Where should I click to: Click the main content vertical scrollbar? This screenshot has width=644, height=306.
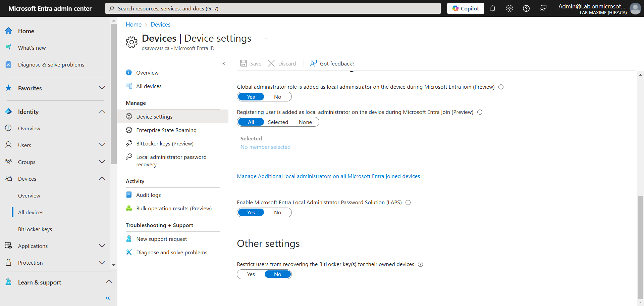640,247
